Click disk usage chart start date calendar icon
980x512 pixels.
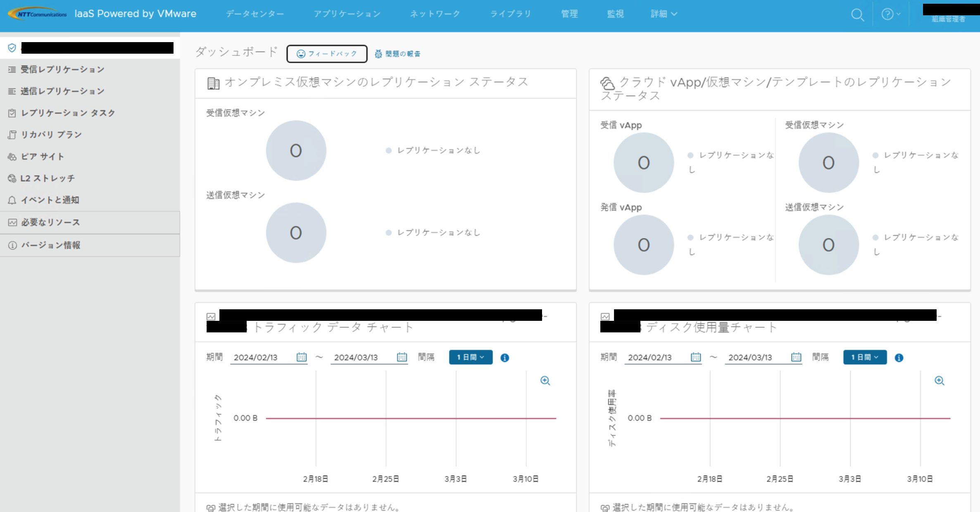coord(696,357)
